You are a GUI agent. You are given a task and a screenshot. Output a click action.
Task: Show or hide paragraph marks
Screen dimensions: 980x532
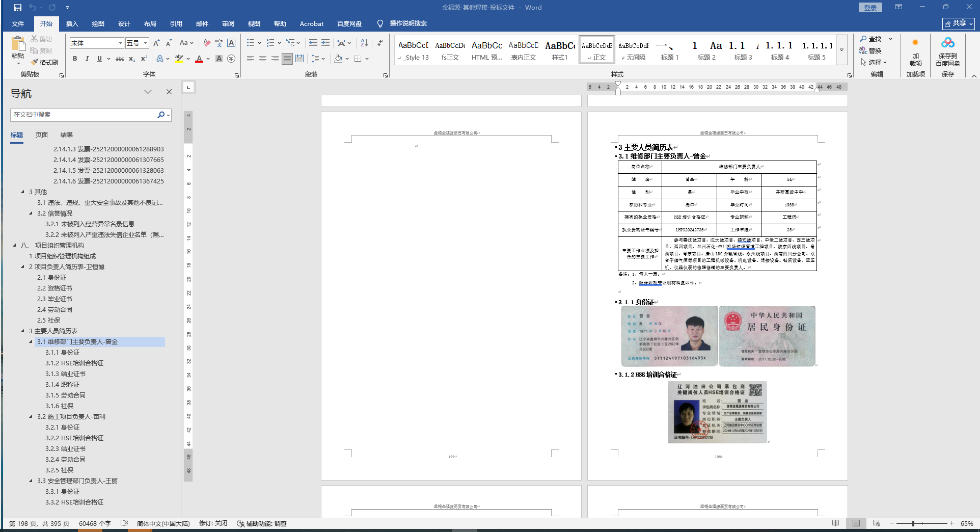380,43
